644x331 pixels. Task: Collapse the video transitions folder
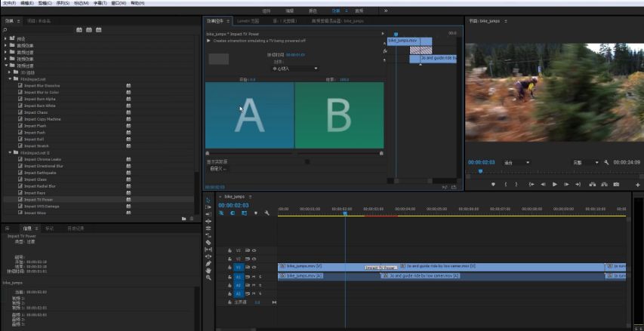(6, 65)
